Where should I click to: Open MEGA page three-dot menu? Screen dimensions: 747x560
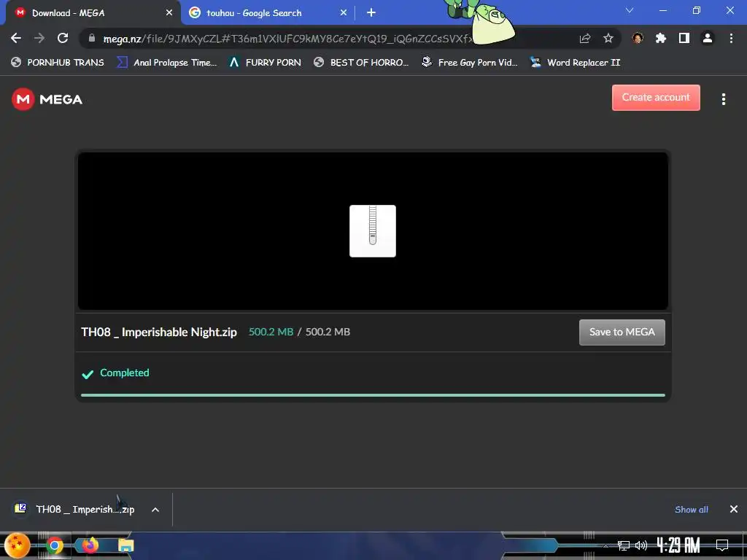click(x=723, y=99)
